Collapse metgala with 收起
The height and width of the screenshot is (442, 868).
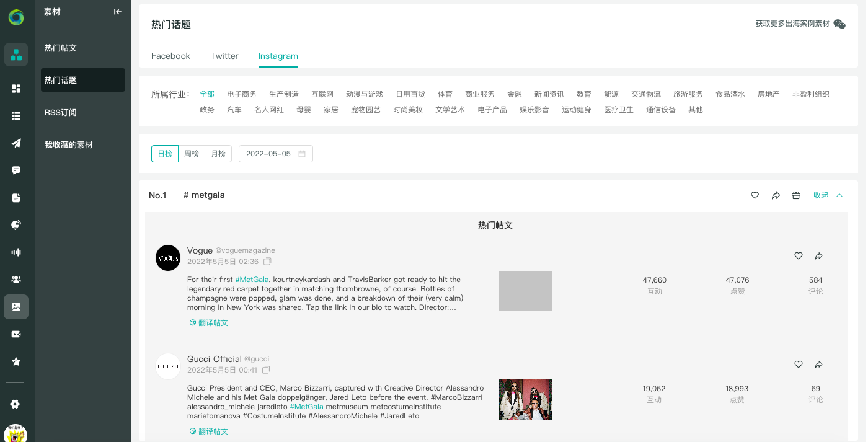click(x=828, y=195)
